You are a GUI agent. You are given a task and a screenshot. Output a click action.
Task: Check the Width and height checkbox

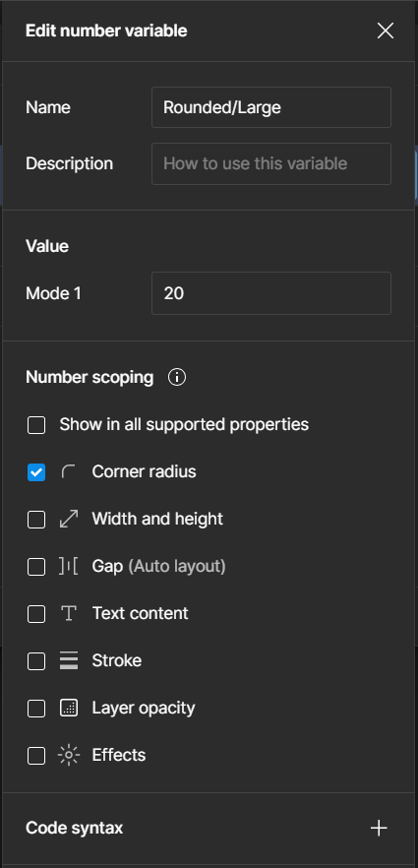pyautogui.click(x=36, y=520)
